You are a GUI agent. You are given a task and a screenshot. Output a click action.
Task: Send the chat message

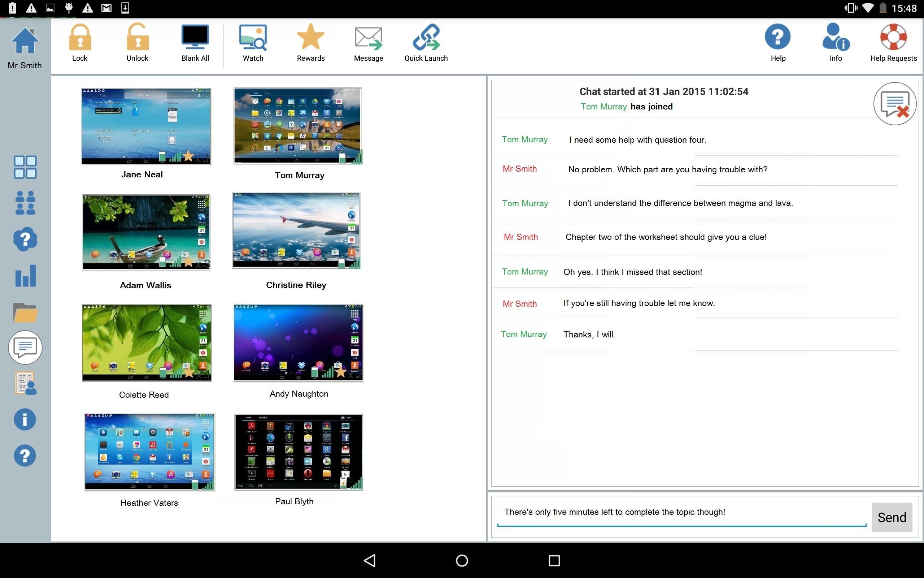point(892,517)
